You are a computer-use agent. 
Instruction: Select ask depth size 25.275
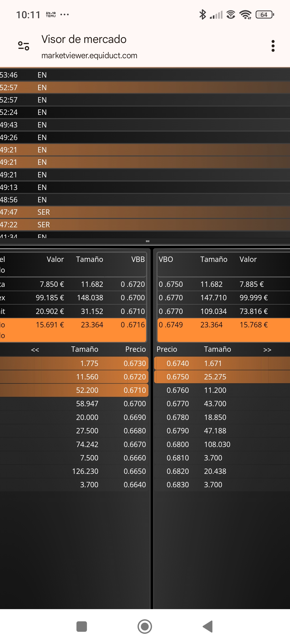pos(215,377)
